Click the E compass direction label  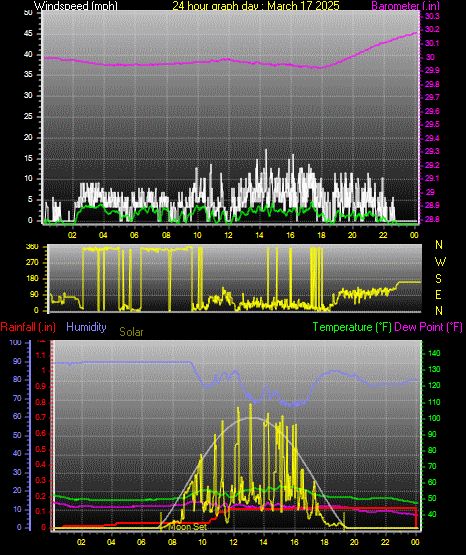pyautogui.click(x=438, y=294)
